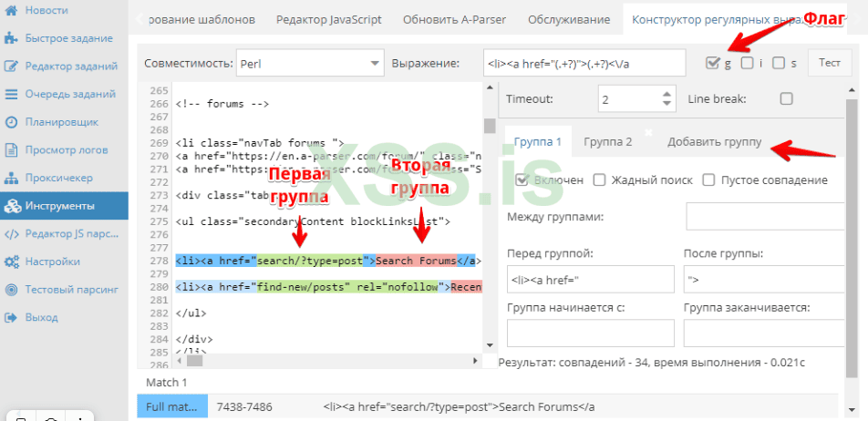Close Группа 2 with the x icon
The height and width of the screenshot is (421, 868).
coord(648,132)
